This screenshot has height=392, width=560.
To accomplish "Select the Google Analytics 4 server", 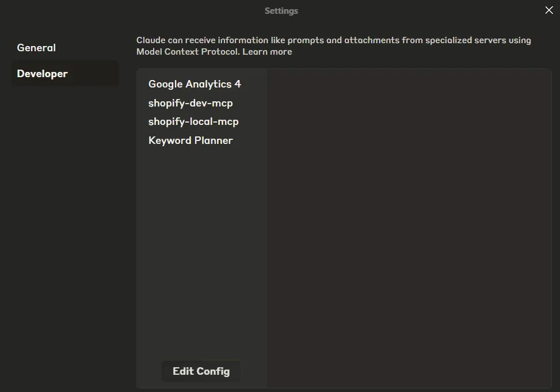I will 195,84.
